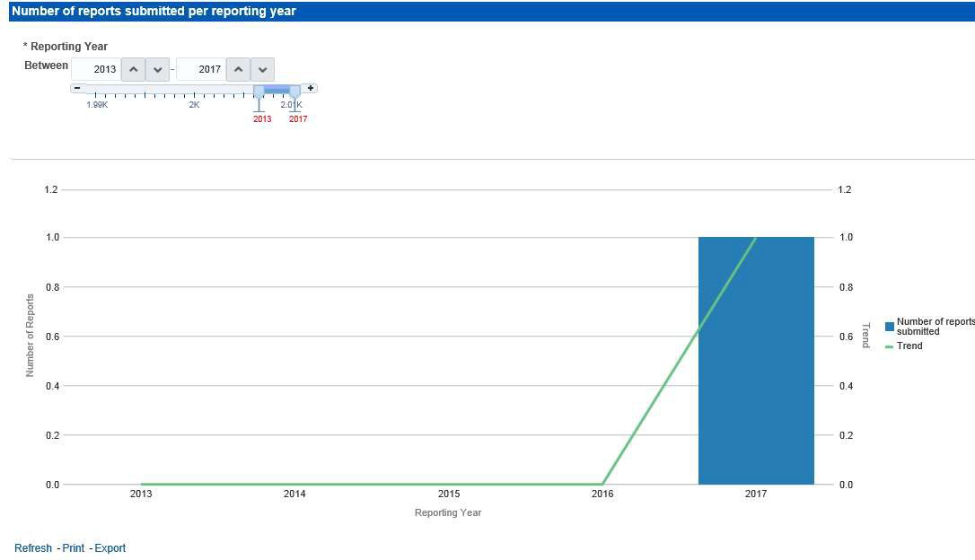Click the Export link under the chart
The width and height of the screenshot is (975, 560).
[111, 547]
